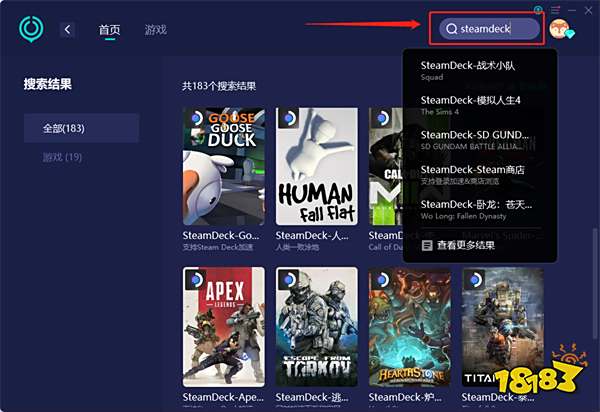The height and width of the screenshot is (412, 600).
Task: Click 查看更多结果 link
Action: (x=466, y=245)
